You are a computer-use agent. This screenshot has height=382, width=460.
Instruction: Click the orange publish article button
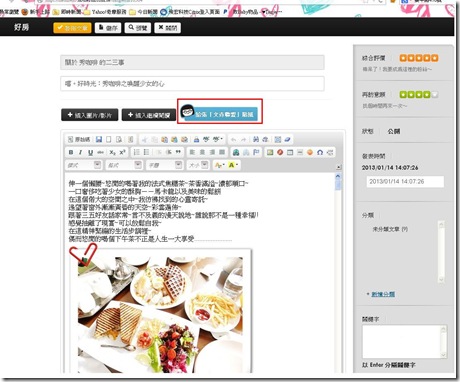(x=72, y=28)
